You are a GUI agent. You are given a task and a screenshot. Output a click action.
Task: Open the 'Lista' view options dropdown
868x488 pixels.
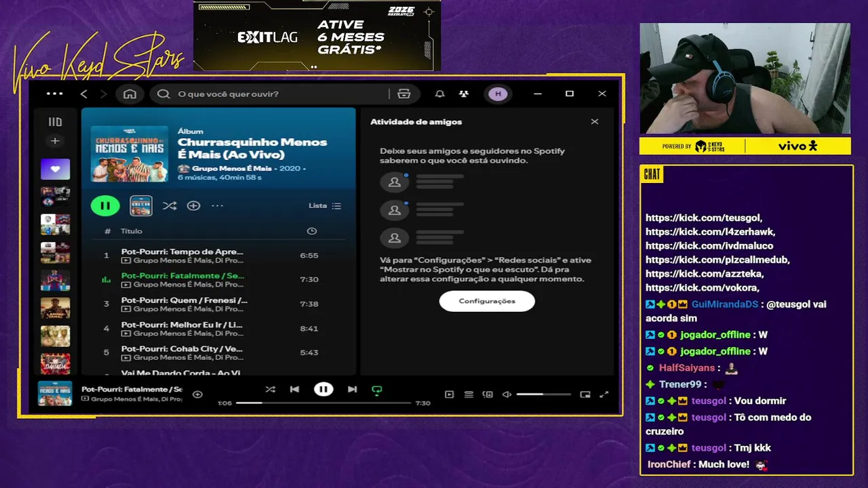[325, 205]
